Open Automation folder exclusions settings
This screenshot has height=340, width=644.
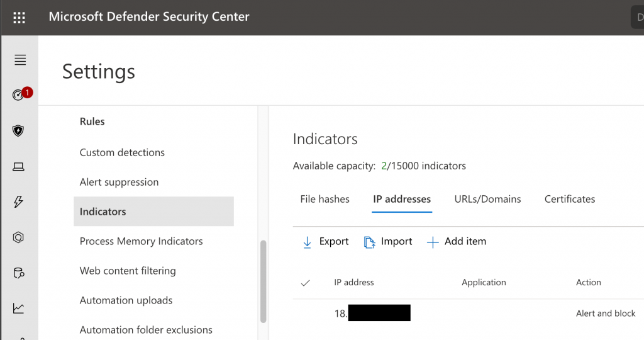click(146, 330)
